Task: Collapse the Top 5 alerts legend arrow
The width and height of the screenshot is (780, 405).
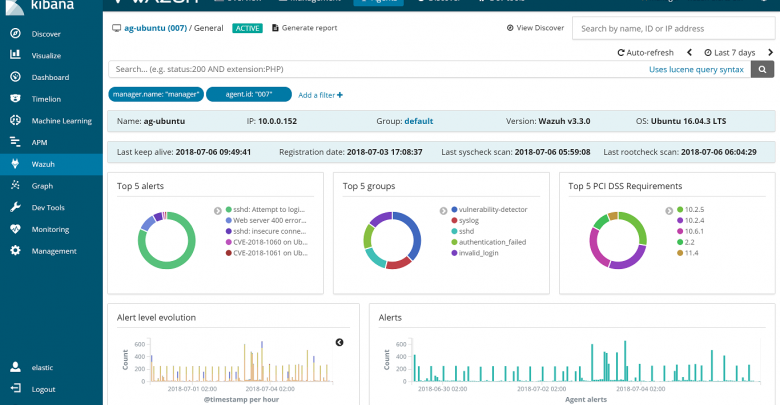Action: (x=217, y=211)
